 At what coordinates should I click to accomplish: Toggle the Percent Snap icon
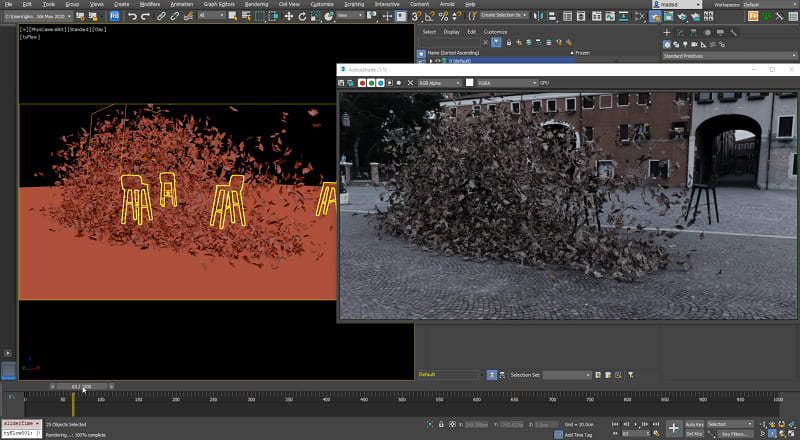443,16
